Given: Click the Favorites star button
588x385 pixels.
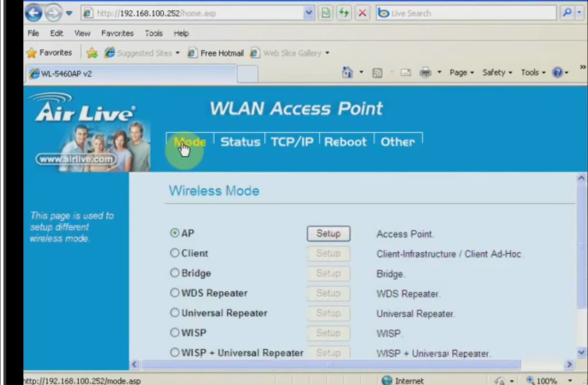Looking at the screenshot, I should pos(49,53).
